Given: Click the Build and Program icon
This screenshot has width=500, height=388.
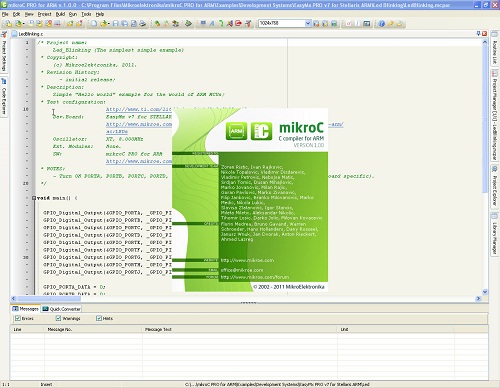Looking at the screenshot, I should tap(175, 23).
